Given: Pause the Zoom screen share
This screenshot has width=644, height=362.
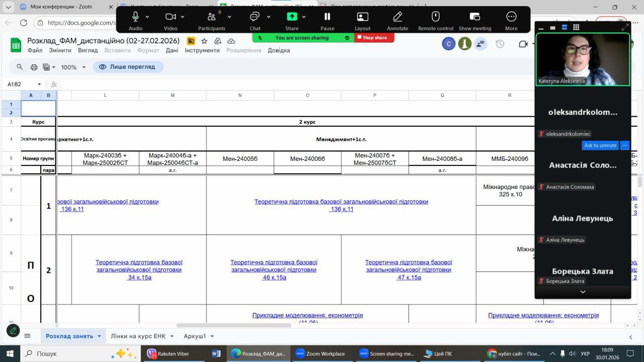Looking at the screenshot, I should pyautogui.click(x=327, y=17).
